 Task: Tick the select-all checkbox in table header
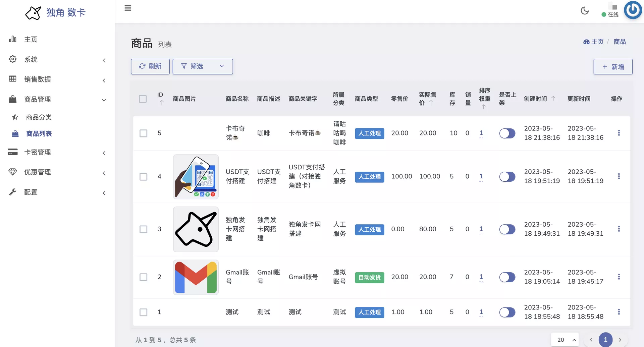coord(143,99)
